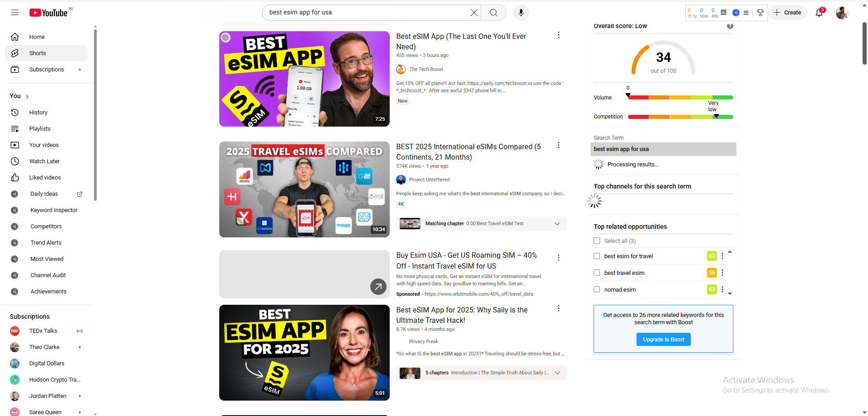Click the Channel Audit vidIQ icon

click(14, 275)
